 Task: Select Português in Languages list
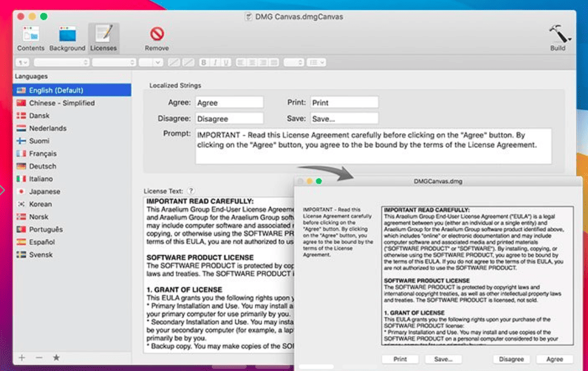[72, 230]
